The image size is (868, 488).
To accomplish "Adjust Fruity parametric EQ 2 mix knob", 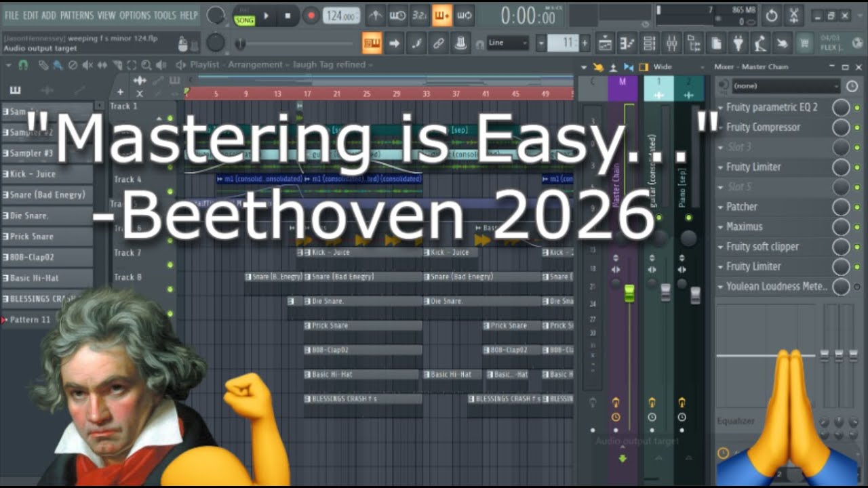I will click(841, 107).
